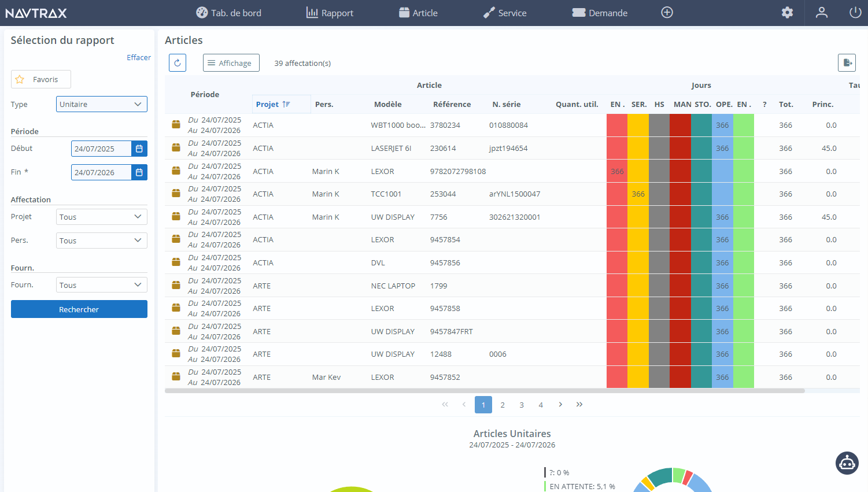This screenshot has height=492, width=868.
Task: Open the Service menu
Action: (x=505, y=13)
